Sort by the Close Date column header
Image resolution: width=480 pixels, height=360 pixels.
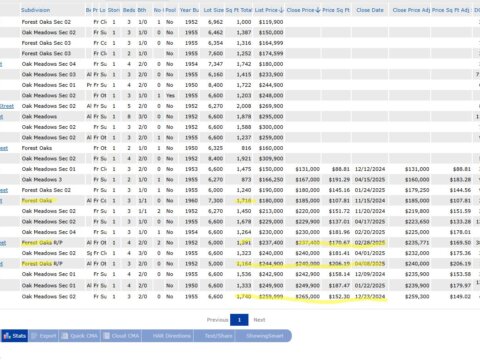point(370,10)
